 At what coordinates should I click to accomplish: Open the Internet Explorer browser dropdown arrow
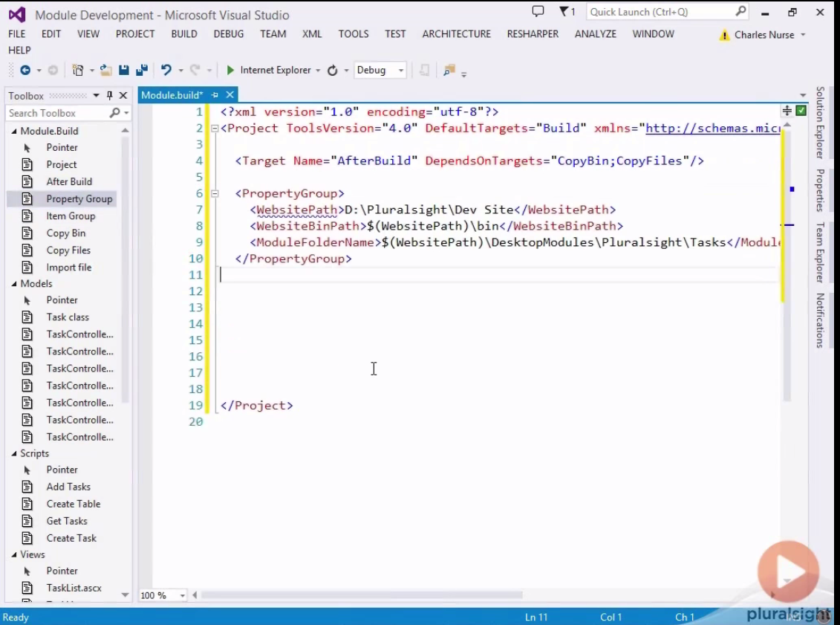click(318, 71)
